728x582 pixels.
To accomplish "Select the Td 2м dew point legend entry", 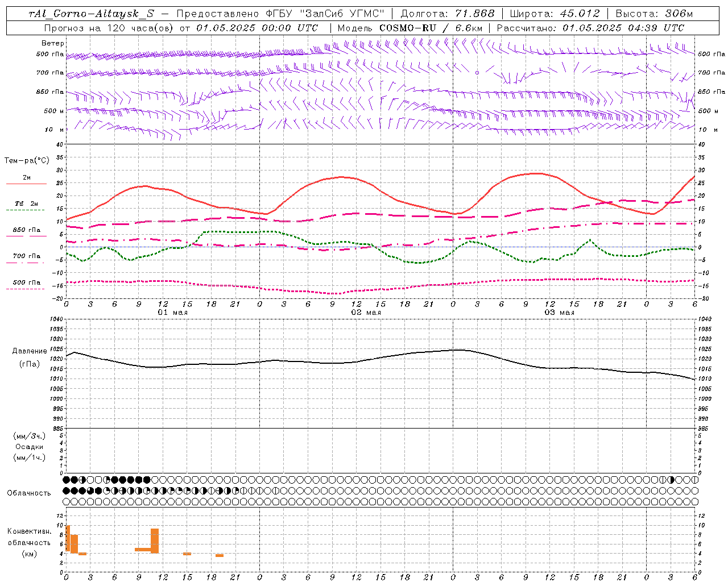I will tap(26, 203).
